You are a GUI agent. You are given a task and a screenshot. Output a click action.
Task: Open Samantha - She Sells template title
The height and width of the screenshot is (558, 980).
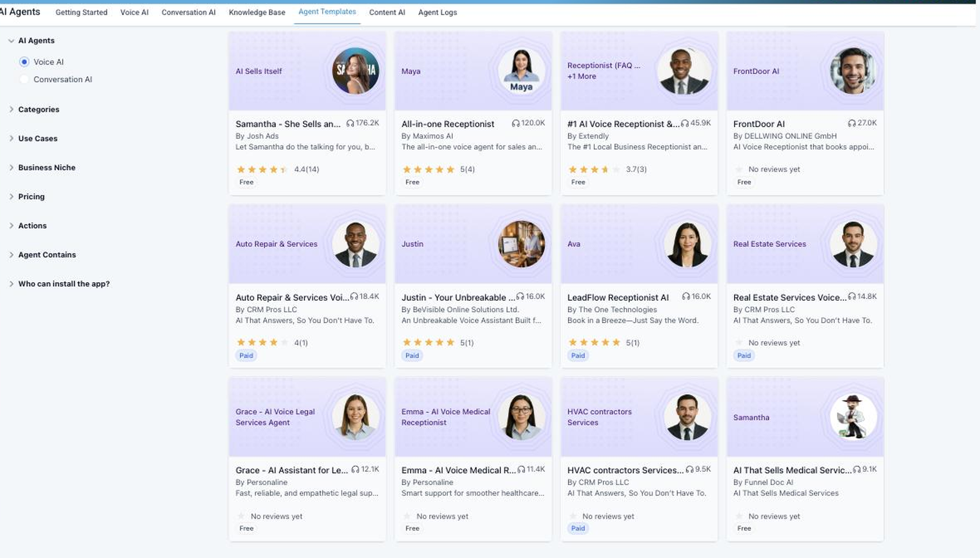(x=288, y=124)
